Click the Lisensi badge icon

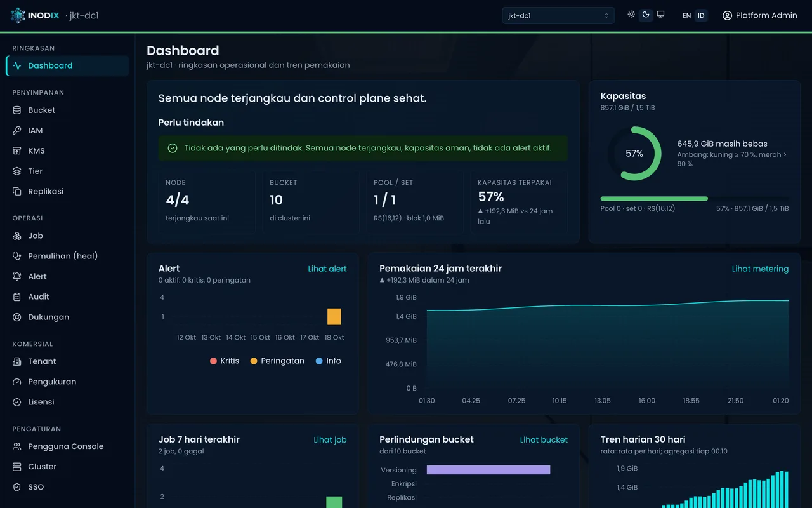point(17,402)
